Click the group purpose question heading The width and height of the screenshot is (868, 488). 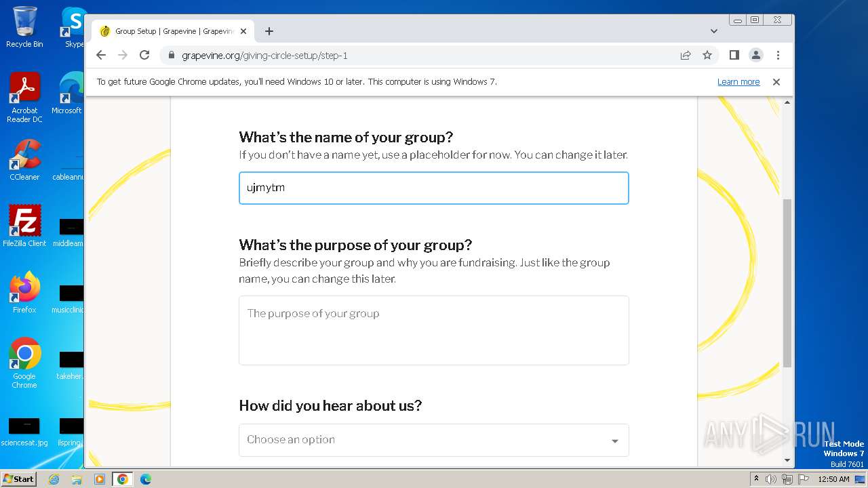[x=355, y=245]
